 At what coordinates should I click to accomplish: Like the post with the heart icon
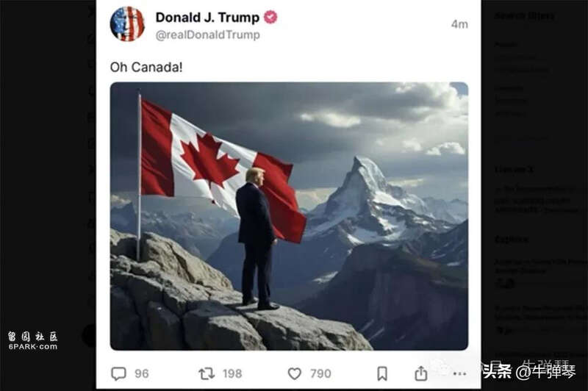[x=295, y=373]
